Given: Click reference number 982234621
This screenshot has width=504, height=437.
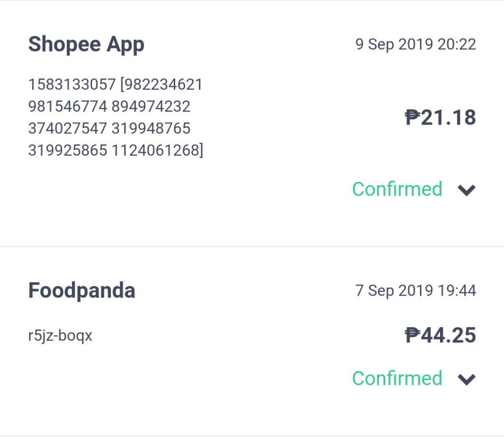Looking at the screenshot, I should coord(163,85).
